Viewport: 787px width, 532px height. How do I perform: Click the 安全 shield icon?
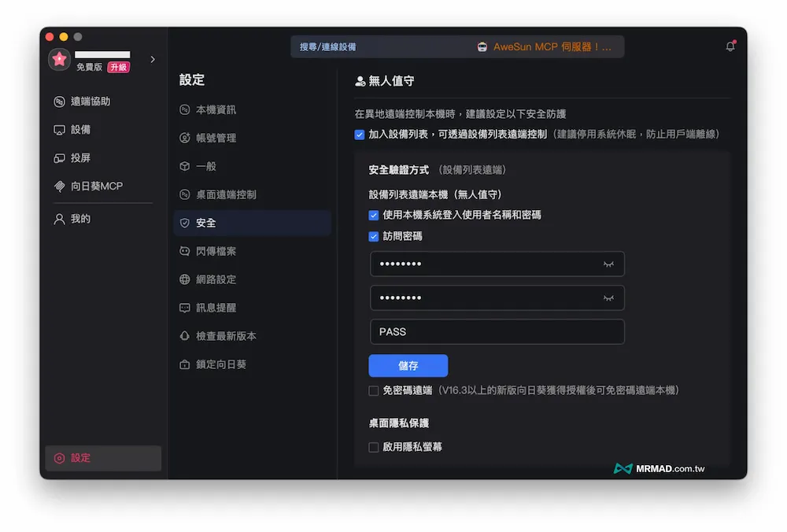185,223
